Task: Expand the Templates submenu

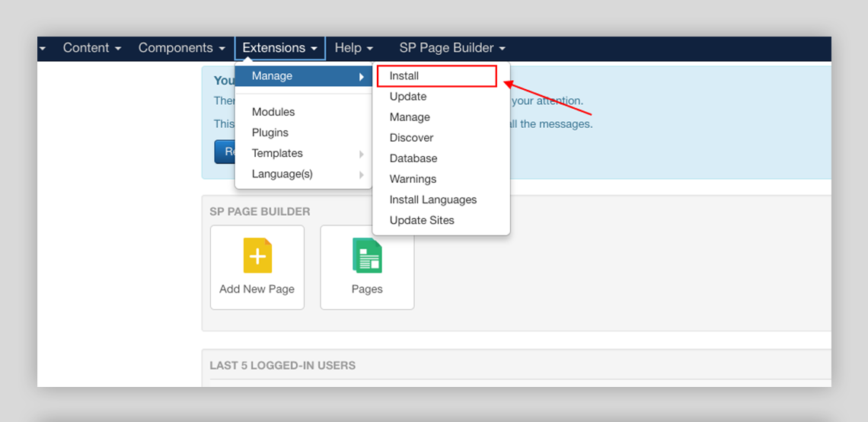Action: click(x=277, y=153)
